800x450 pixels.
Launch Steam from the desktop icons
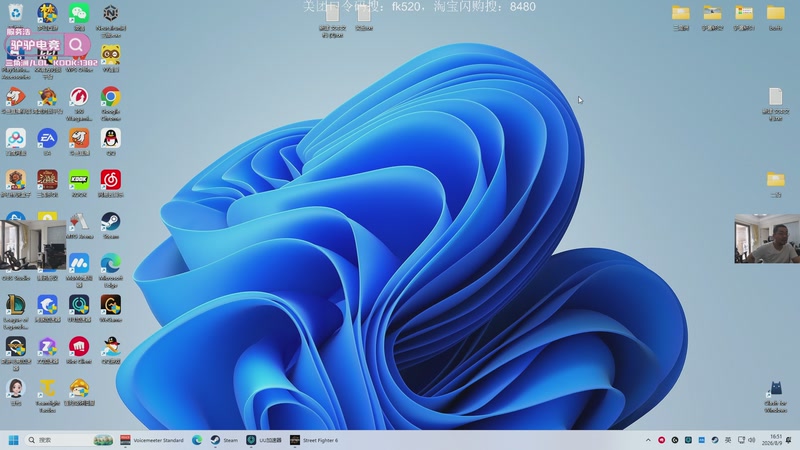pyautogui.click(x=110, y=222)
